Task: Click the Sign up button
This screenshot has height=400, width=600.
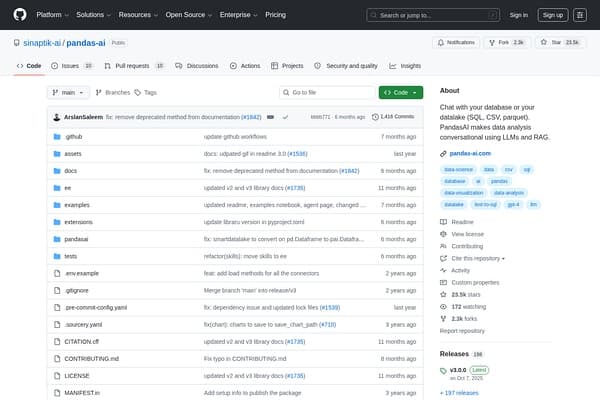Action: click(553, 15)
